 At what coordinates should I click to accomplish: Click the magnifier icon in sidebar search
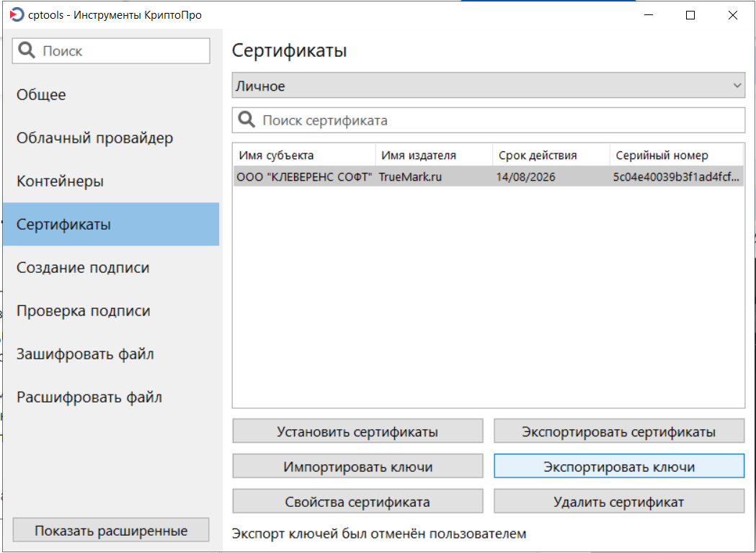(x=27, y=50)
